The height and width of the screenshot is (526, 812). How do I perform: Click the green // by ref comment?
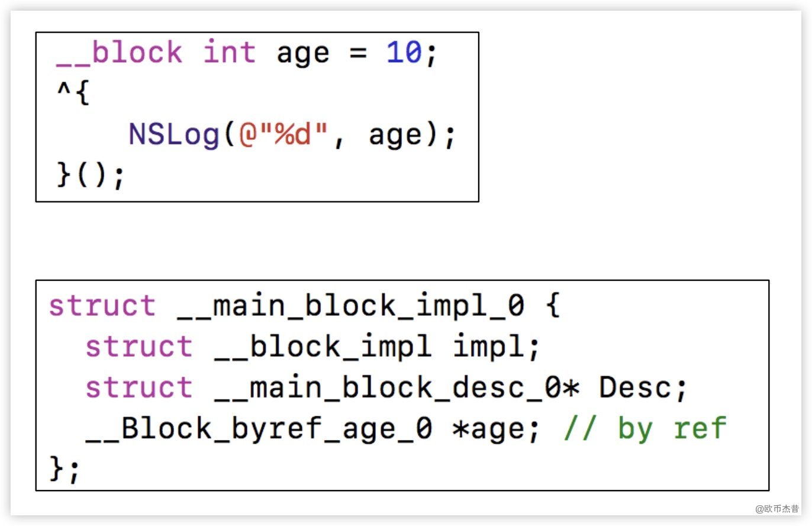tap(645, 428)
